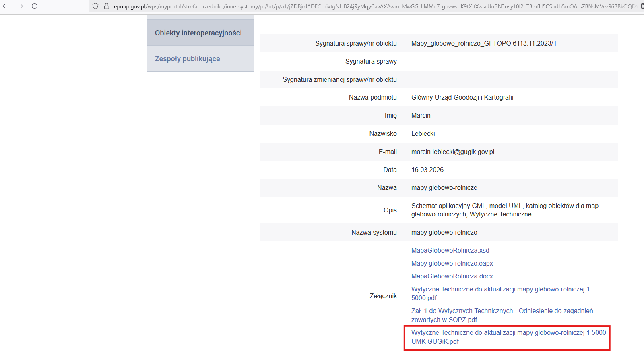Reload the current page
This screenshot has height=351, width=644.
click(x=35, y=6)
